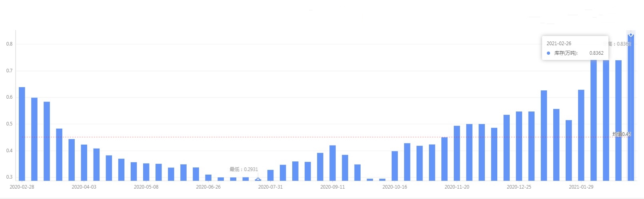Choose the bar above 2020-12-25
644x199 pixels.
tap(519, 146)
